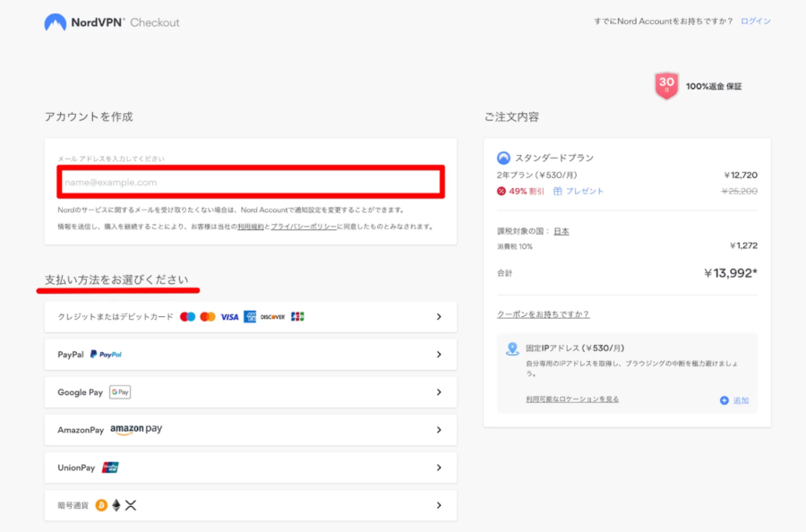Expand credit card row chevron arrow
806x532 pixels.
point(439,317)
